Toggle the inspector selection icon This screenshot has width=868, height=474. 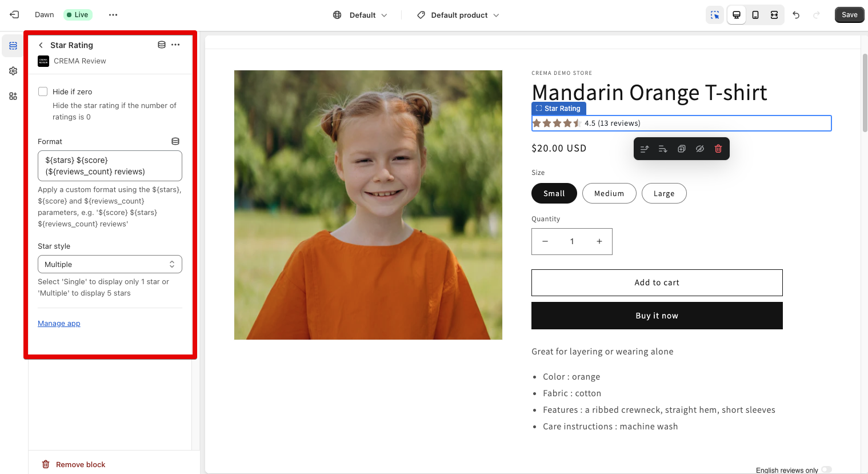(x=715, y=15)
